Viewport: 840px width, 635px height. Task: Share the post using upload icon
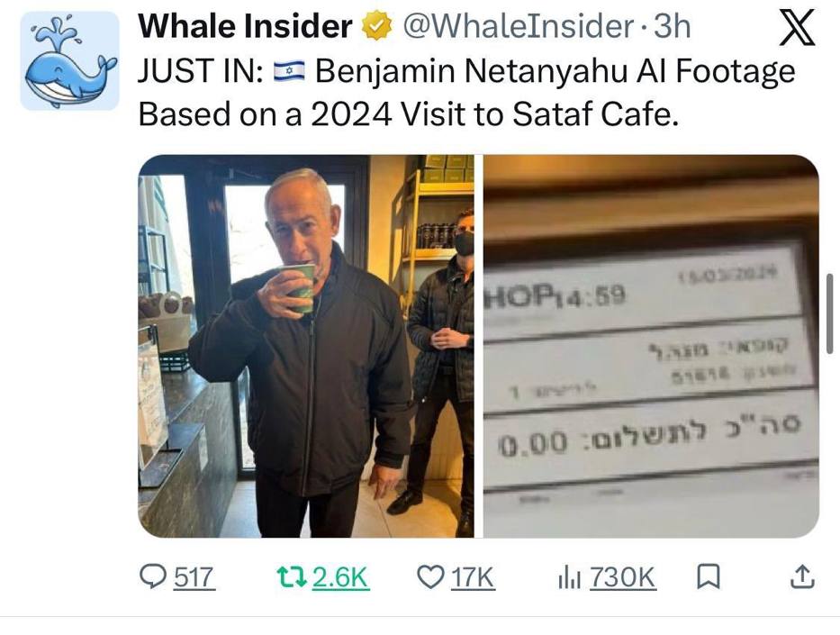click(x=802, y=576)
